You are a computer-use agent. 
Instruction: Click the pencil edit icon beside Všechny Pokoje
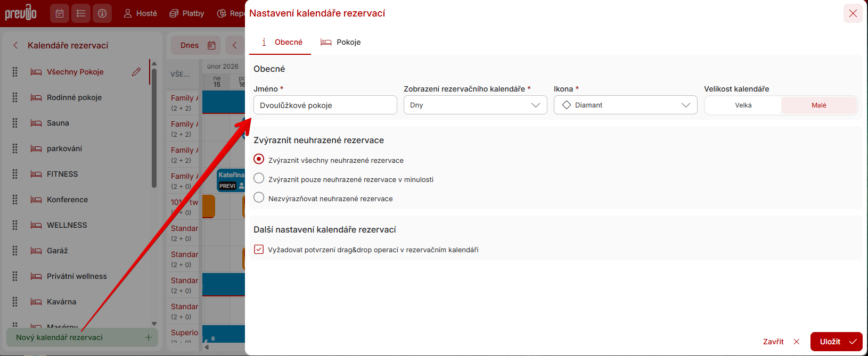coord(136,72)
